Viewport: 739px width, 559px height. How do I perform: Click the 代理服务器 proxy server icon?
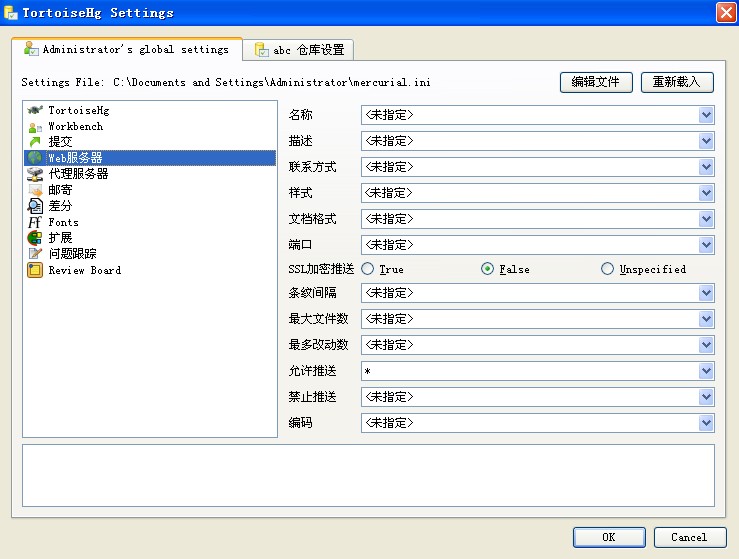pyautogui.click(x=35, y=174)
